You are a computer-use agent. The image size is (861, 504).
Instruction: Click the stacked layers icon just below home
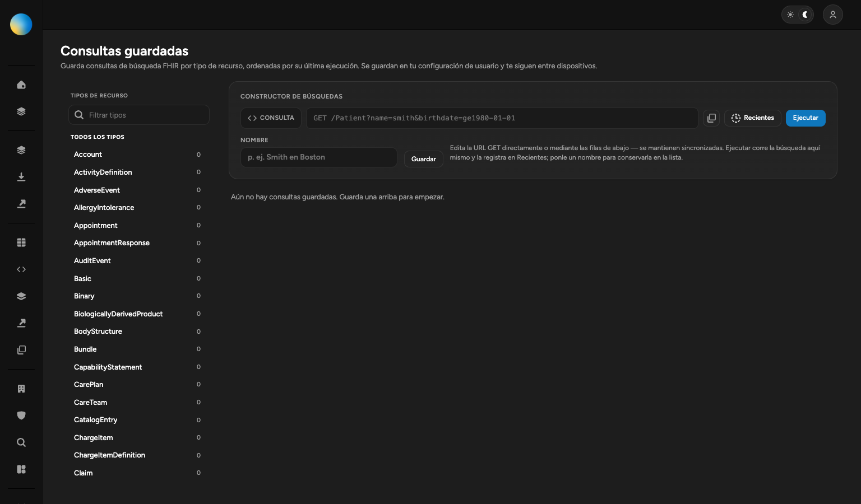coord(21,111)
